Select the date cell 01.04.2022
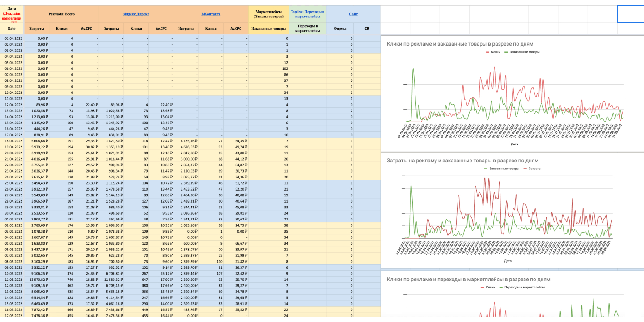This screenshot has height=322, width=644. [13, 38]
